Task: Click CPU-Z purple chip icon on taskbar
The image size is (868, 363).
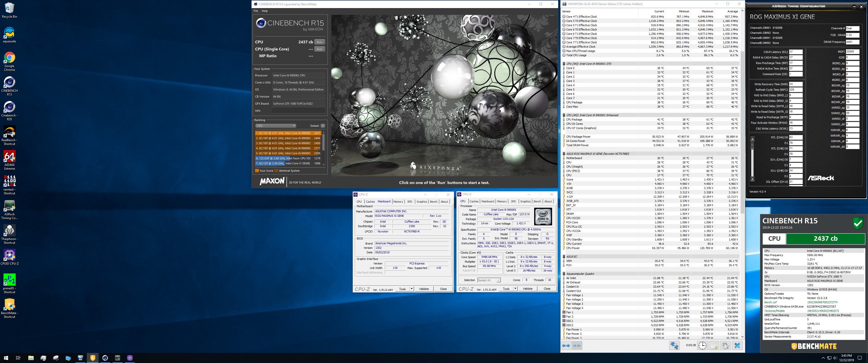Action: [x=130, y=358]
